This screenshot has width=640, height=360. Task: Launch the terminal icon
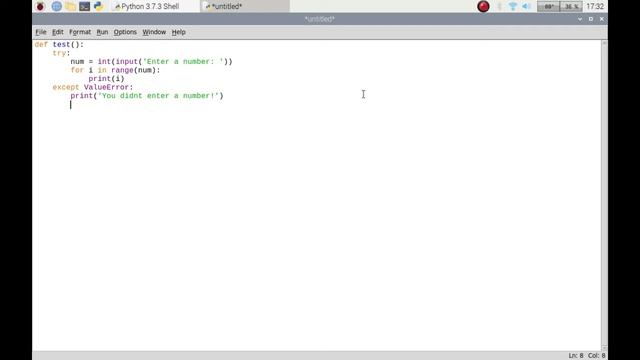84,7
